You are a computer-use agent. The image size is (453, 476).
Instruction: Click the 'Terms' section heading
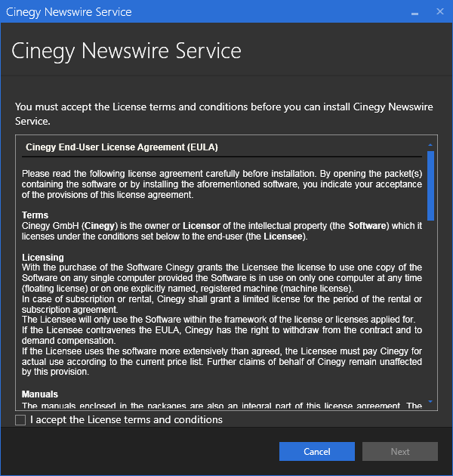[35, 215]
